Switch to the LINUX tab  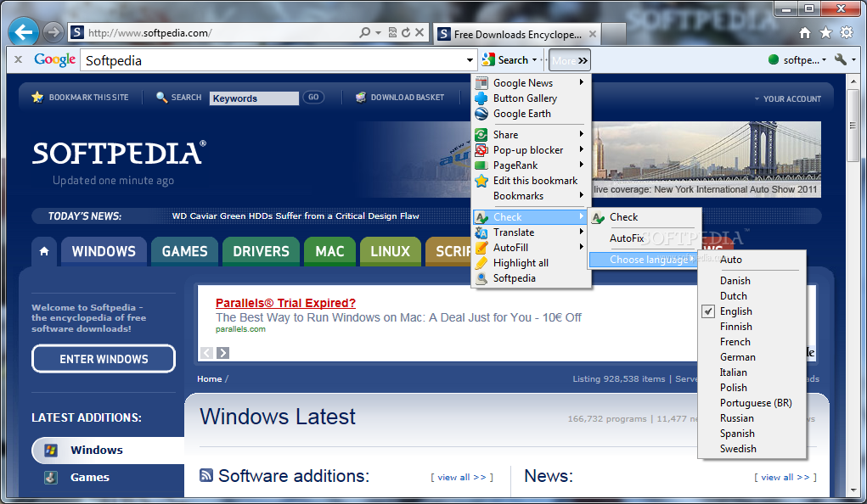pos(391,251)
